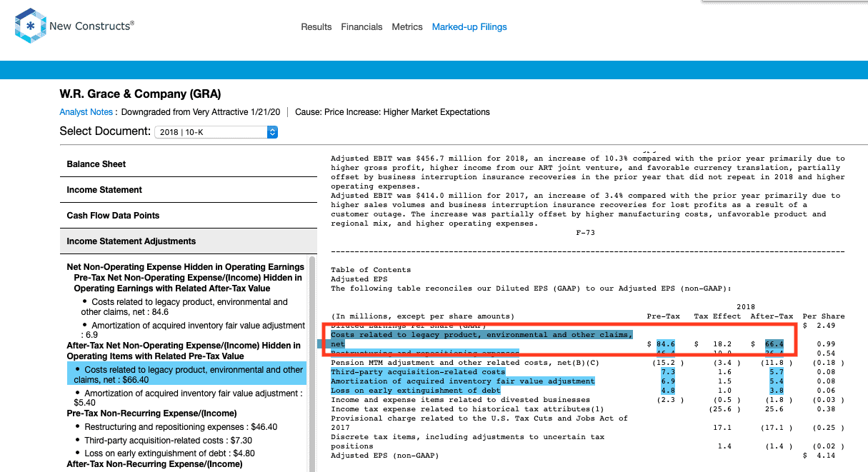Click highlighted after-tax value 66.4 in filing
The height and width of the screenshot is (472, 868).
point(774,344)
